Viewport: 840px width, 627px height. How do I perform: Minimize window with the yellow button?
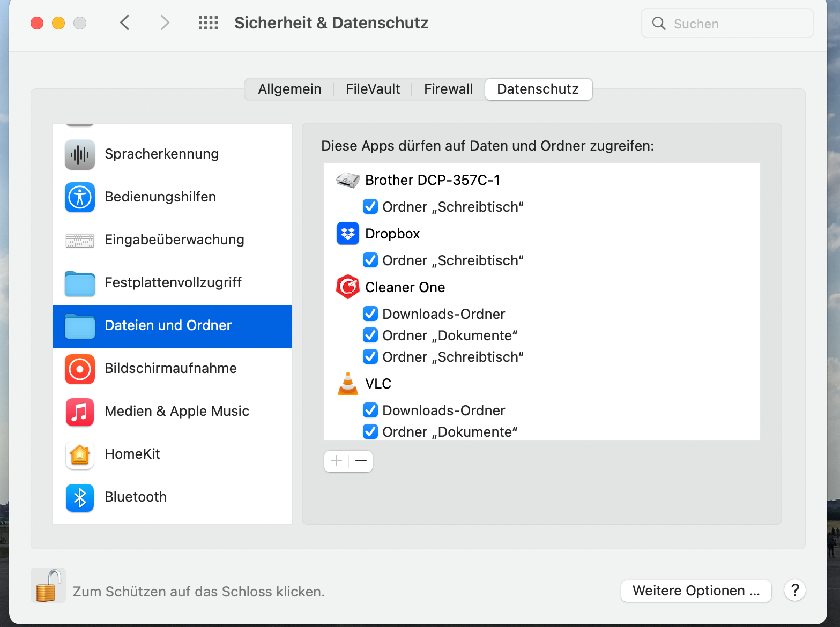pyautogui.click(x=58, y=23)
